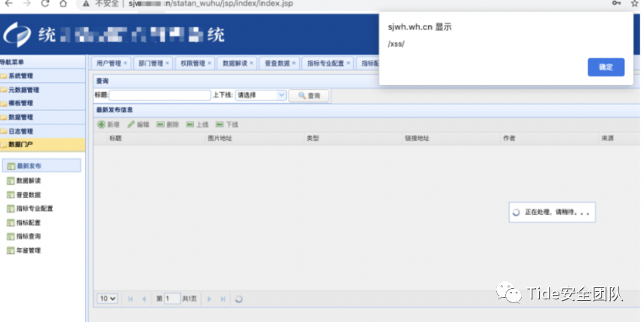The width and height of the screenshot is (644, 322).
Task: Go to next page icon
Action: [x=209, y=299]
